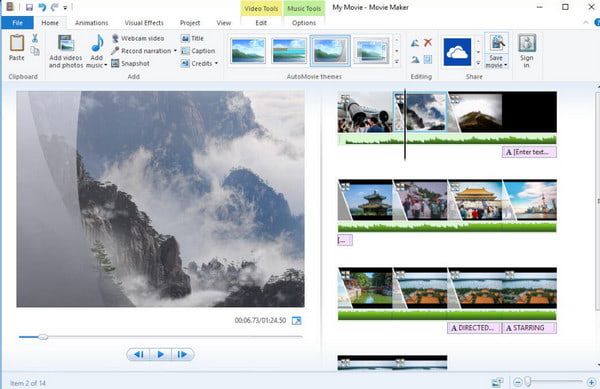Switch to the Animations tab
Viewport: 600px width, 389px height.
coord(91,23)
